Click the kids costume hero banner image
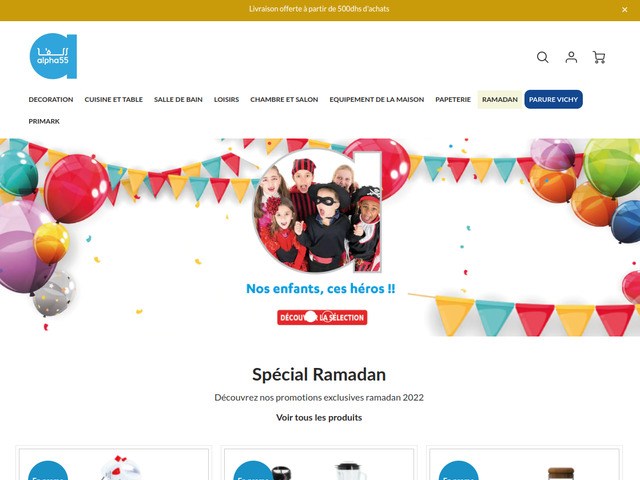 (320, 237)
